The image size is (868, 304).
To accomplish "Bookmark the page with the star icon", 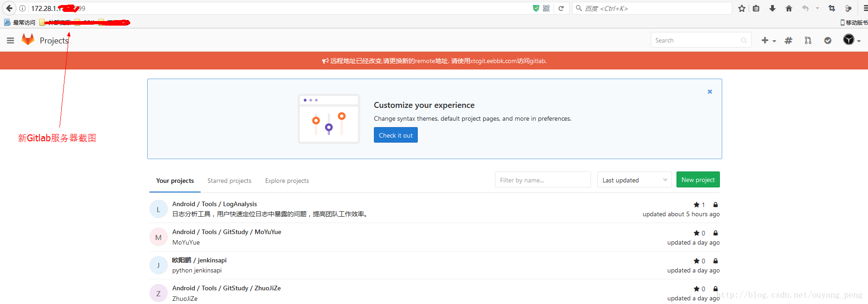I will coord(741,8).
